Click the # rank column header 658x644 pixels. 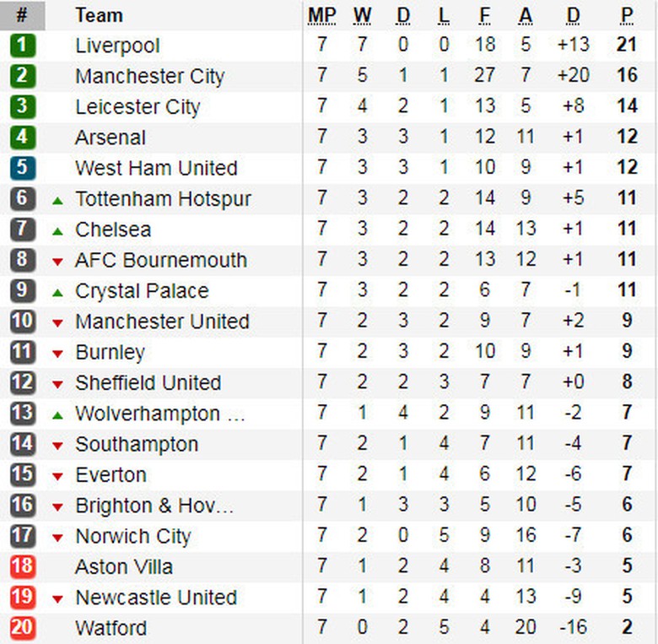point(22,15)
